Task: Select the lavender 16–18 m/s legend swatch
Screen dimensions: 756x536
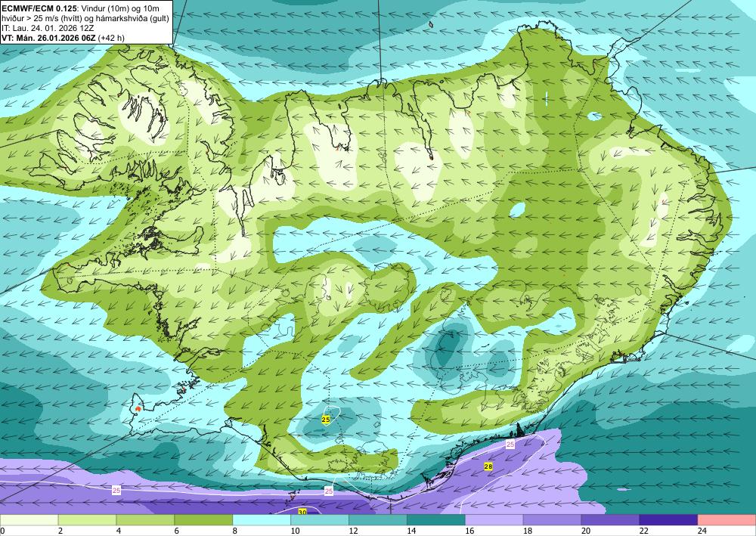Action: tap(494, 520)
